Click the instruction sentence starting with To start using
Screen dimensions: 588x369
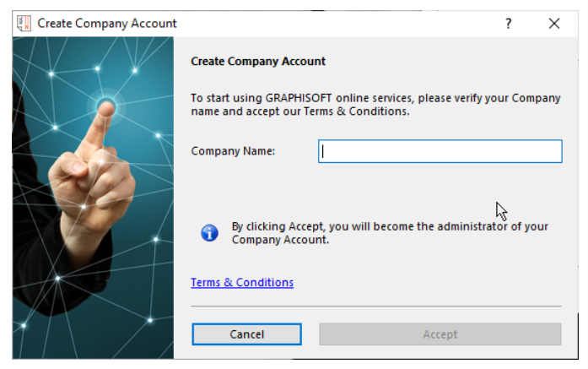pos(375,98)
